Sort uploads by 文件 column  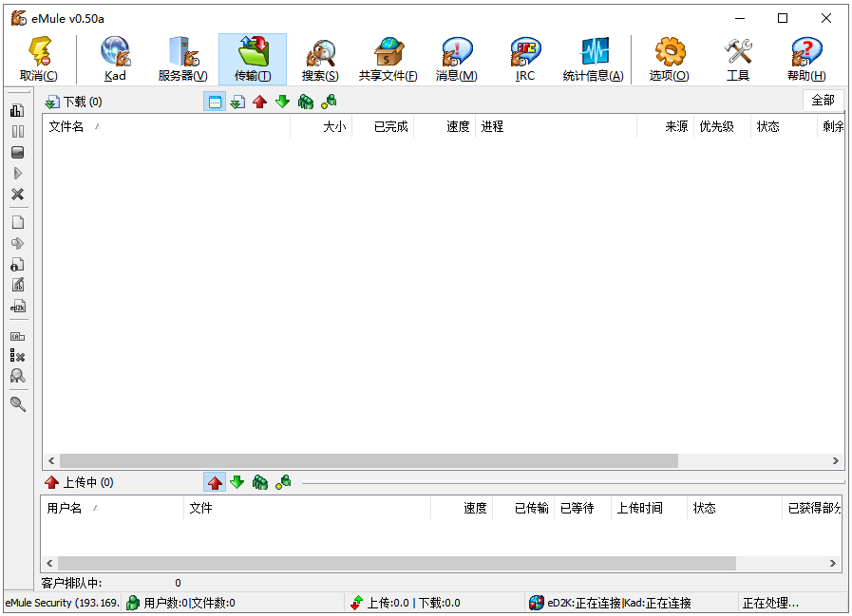point(308,508)
